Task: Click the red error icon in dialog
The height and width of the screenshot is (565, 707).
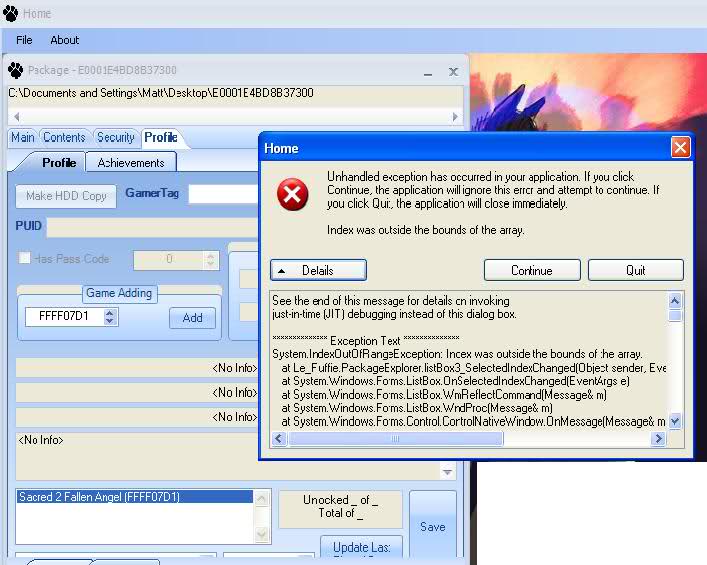Action: tap(293, 195)
